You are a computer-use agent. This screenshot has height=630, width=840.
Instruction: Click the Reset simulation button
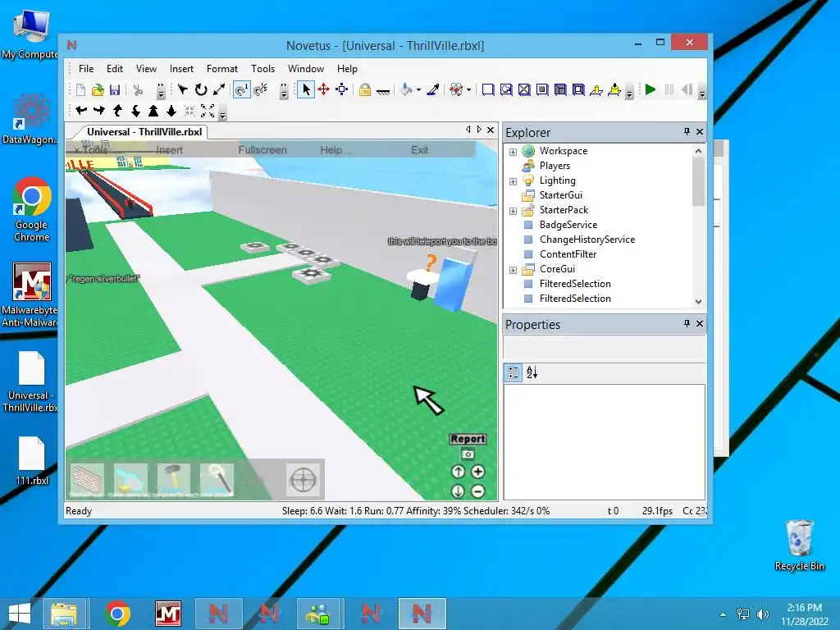[x=687, y=89]
